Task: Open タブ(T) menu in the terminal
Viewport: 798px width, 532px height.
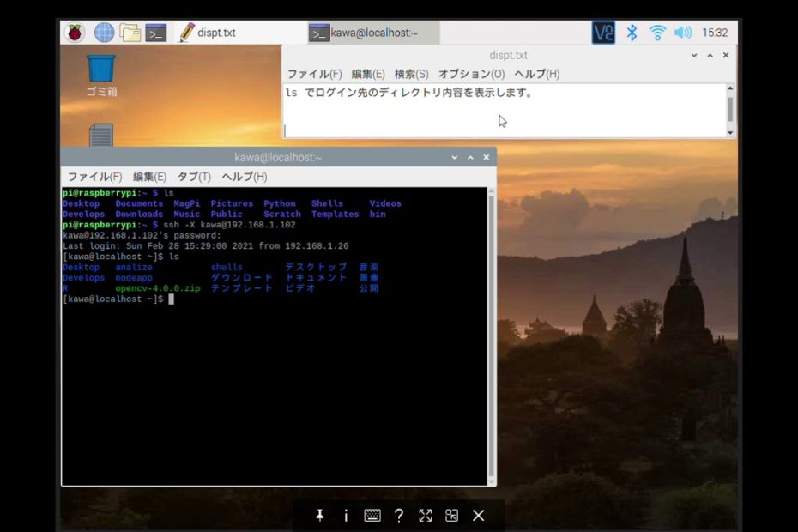Action: pyautogui.click(x=194, y=177)
